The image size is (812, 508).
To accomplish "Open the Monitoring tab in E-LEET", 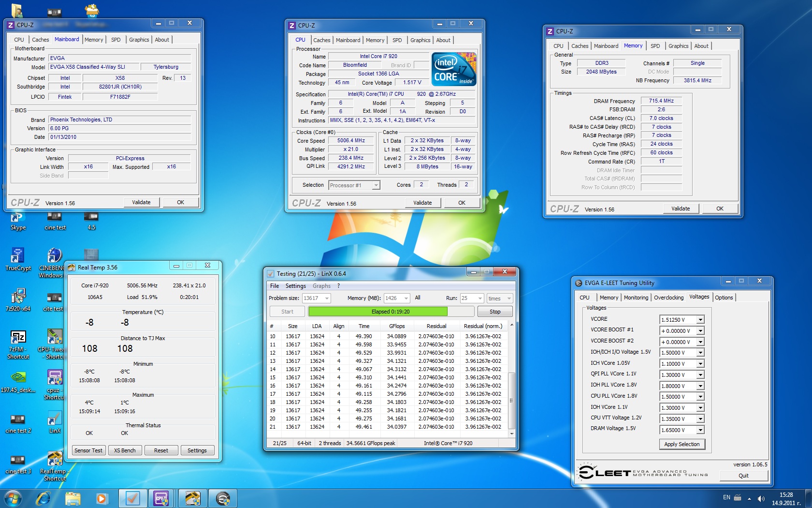I will tap(636, 298).
